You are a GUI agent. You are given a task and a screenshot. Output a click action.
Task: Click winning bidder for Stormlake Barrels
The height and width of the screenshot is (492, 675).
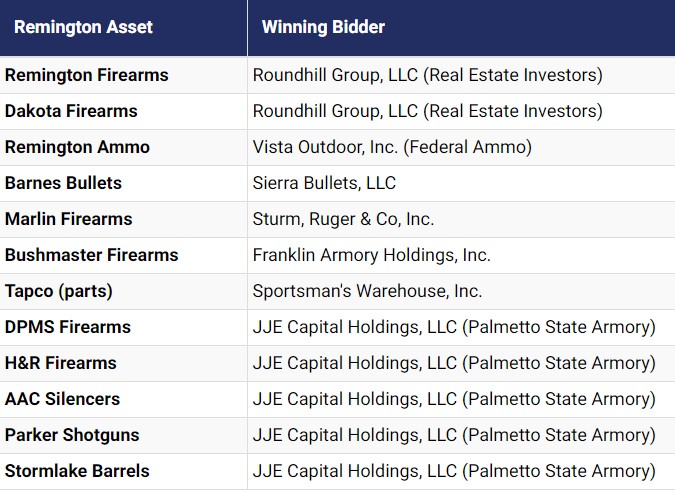coord(454,471)
